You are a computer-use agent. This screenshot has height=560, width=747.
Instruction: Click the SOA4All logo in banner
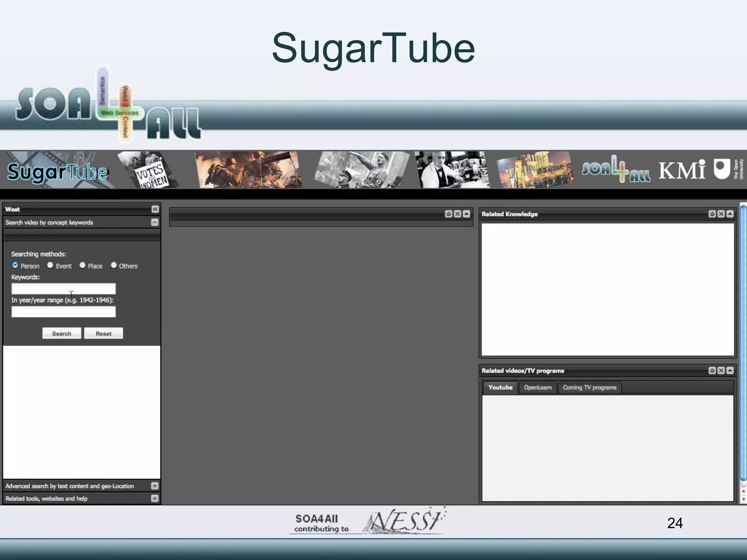(x=616, y=169)
